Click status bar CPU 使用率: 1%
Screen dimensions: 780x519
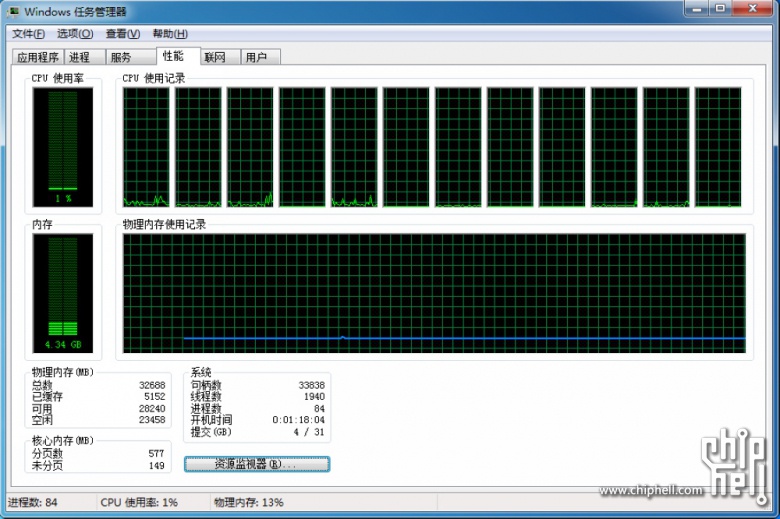(x=139, y=503)
